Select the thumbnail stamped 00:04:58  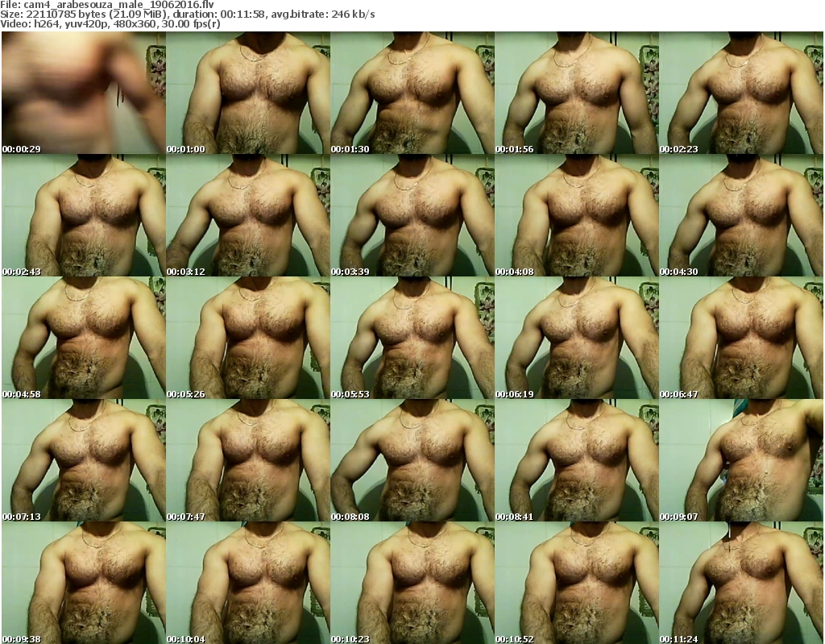click(84, 338)
